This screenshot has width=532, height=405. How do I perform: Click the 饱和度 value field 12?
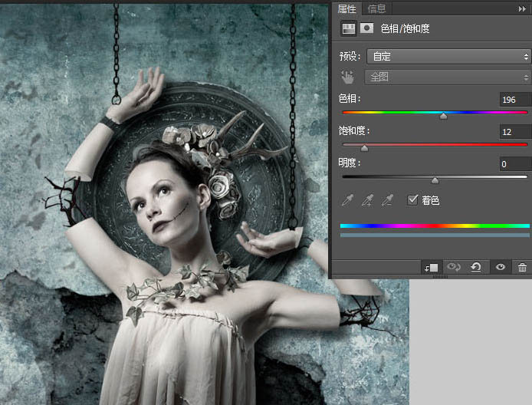pyautogui.click(x=516, y=132)
